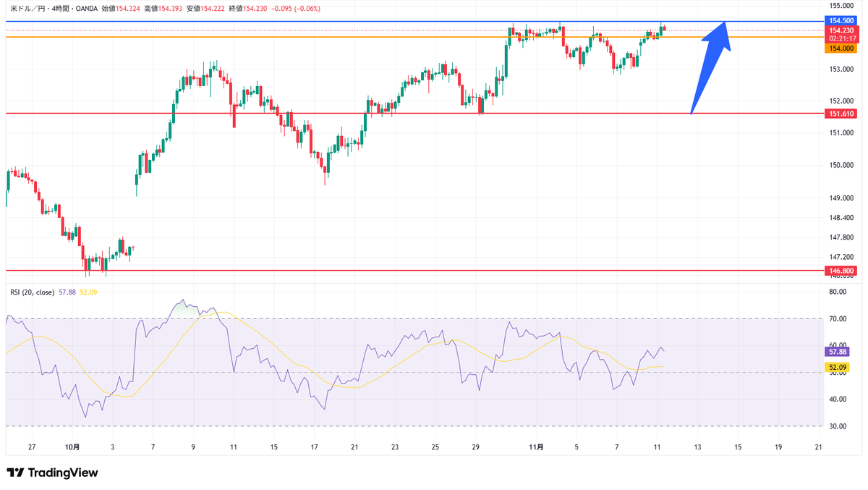Select the red 151.610 price label
This screenshot has height=490, width=868.
(839, 114)
